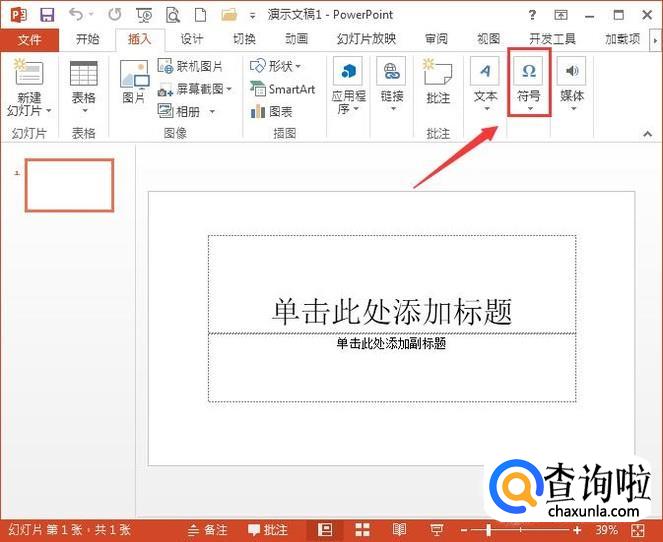Open the 媒体 media group
The image size is (663, 542).
[x=572, y=85]
